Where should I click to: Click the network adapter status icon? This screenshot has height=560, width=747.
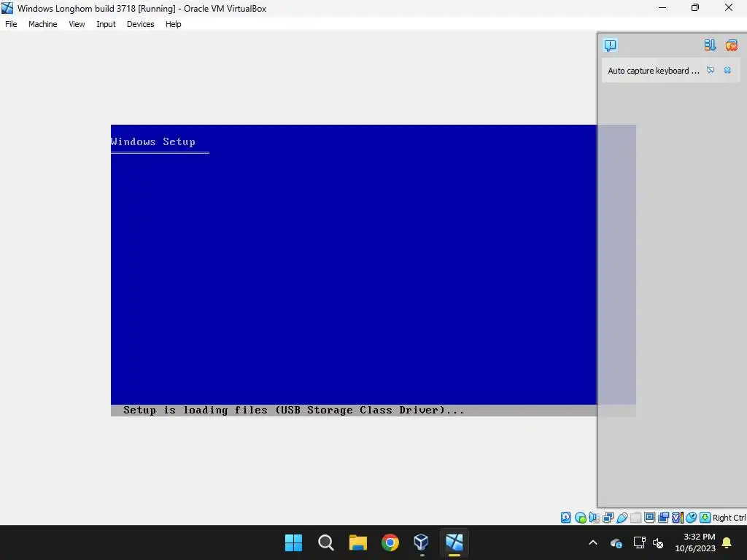click(x=608, y=518)
